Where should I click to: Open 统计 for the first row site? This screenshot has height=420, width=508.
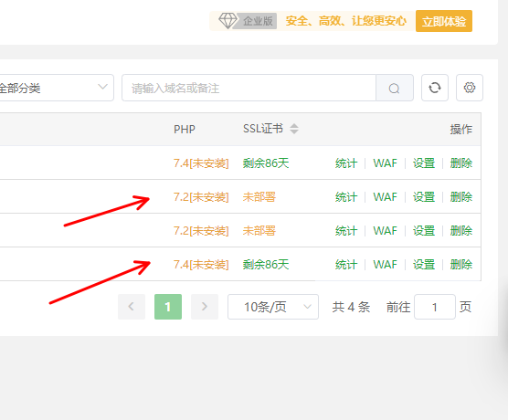346,163
